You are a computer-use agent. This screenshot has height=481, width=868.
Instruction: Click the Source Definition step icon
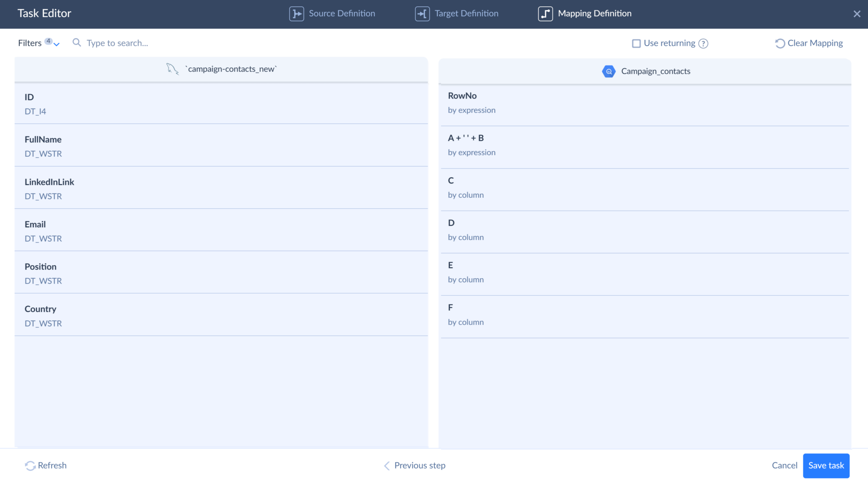297,14
